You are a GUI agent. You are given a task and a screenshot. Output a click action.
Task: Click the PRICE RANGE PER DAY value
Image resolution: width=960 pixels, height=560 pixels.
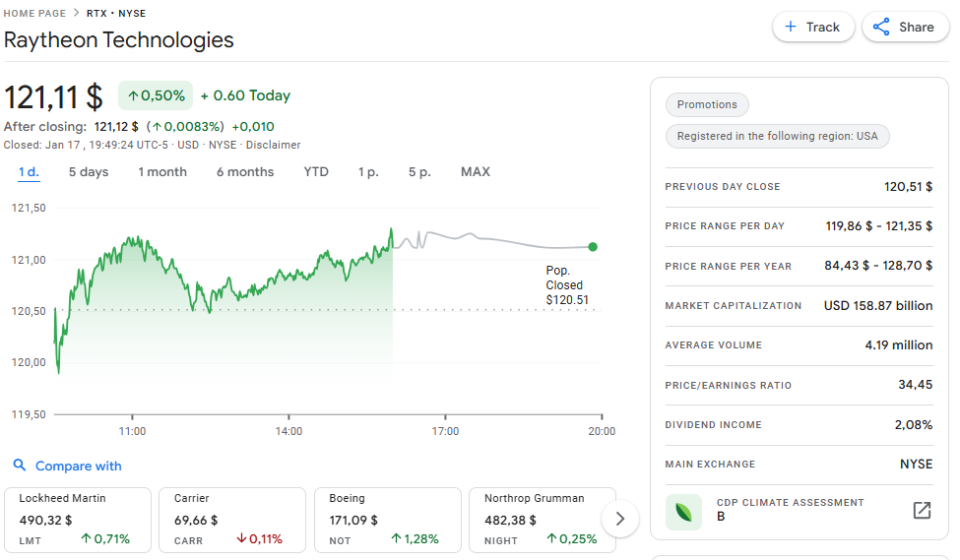click(x=878, y=225)
